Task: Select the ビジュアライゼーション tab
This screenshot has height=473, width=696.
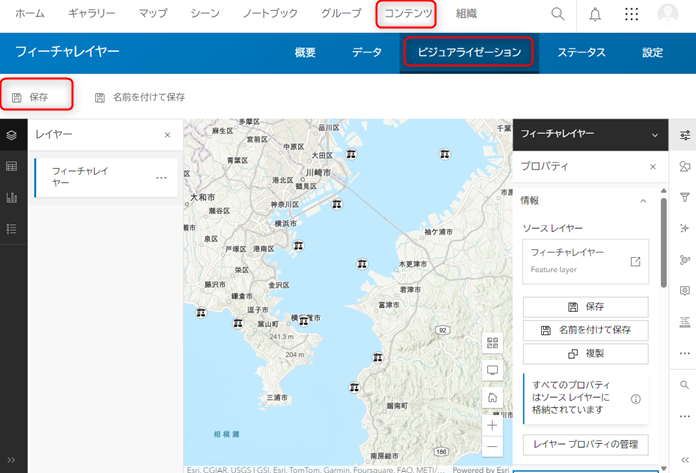Action: [469, 52]
